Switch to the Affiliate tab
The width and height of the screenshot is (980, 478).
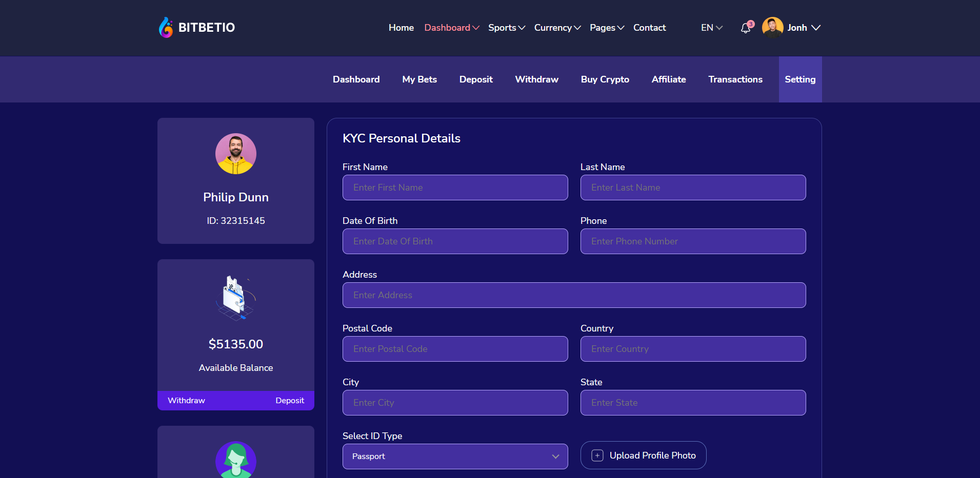click(x=669, y=79)
